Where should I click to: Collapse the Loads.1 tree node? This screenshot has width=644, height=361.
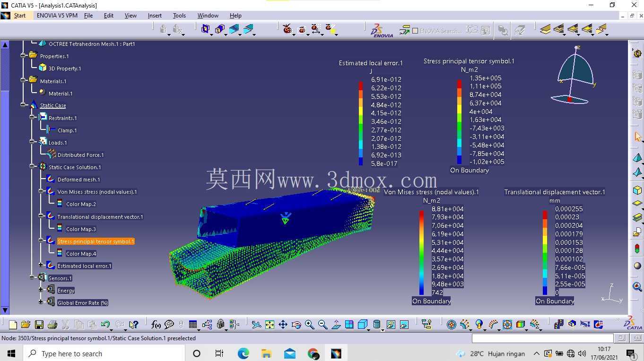pos(32,142)
